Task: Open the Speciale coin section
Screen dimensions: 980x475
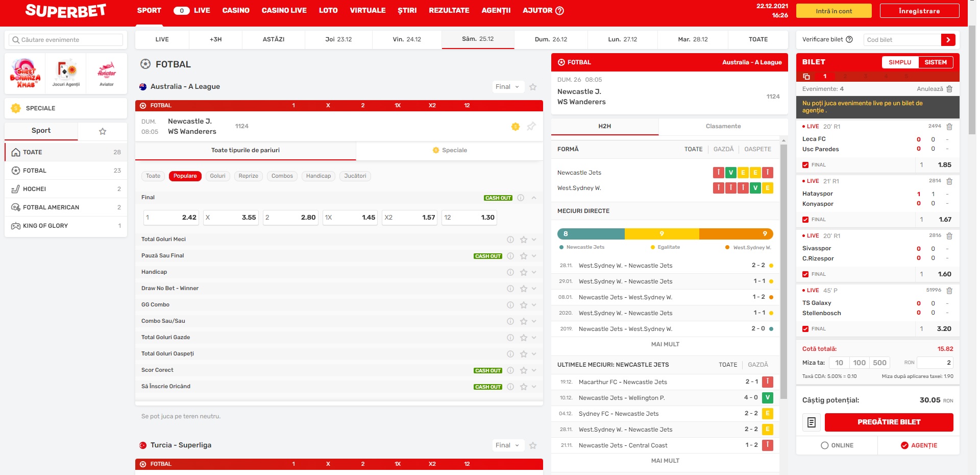Action: [x=66, y=108]
